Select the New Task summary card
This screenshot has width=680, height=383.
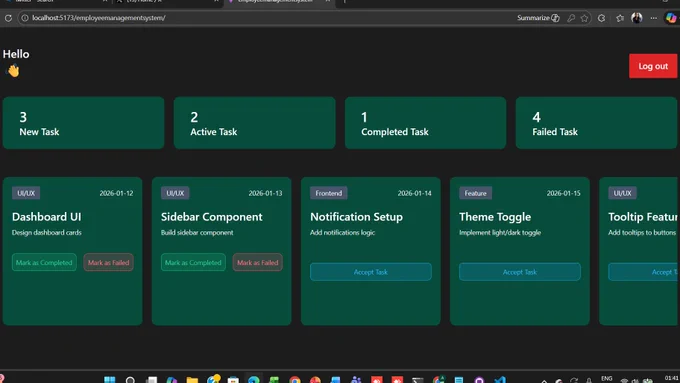pyautogui.click(x=83, y=123)
